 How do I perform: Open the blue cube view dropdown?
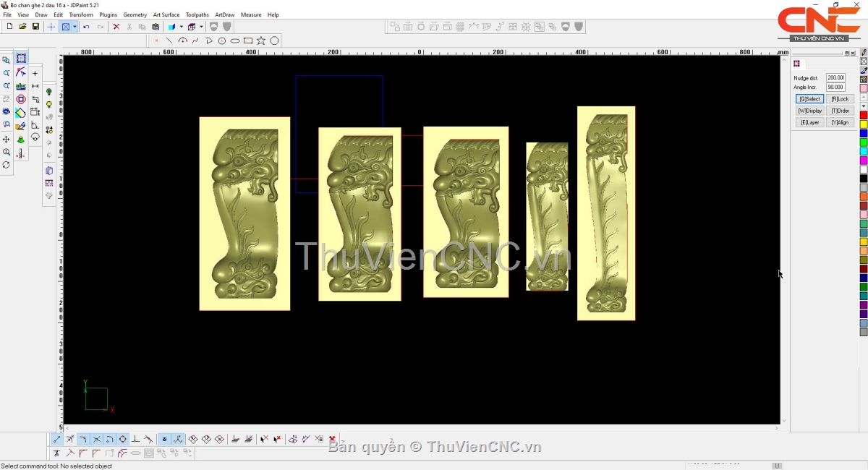181,27
